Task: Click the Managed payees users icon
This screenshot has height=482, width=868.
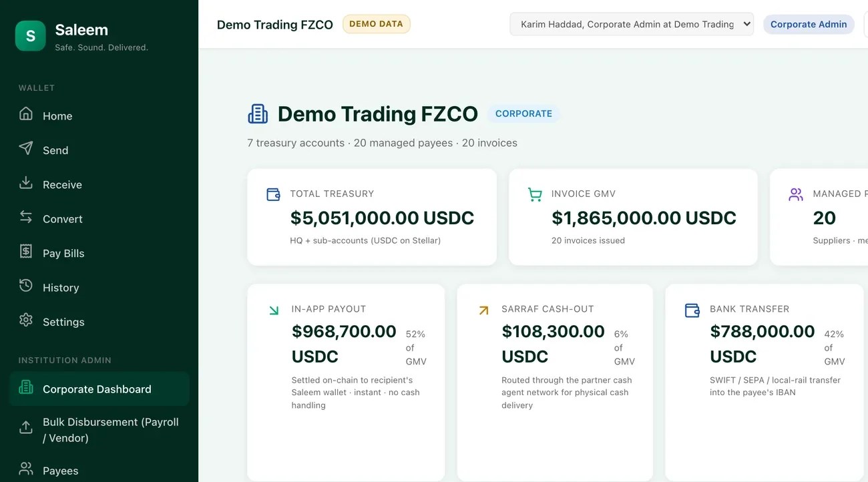Action: (x=796, y=194)
